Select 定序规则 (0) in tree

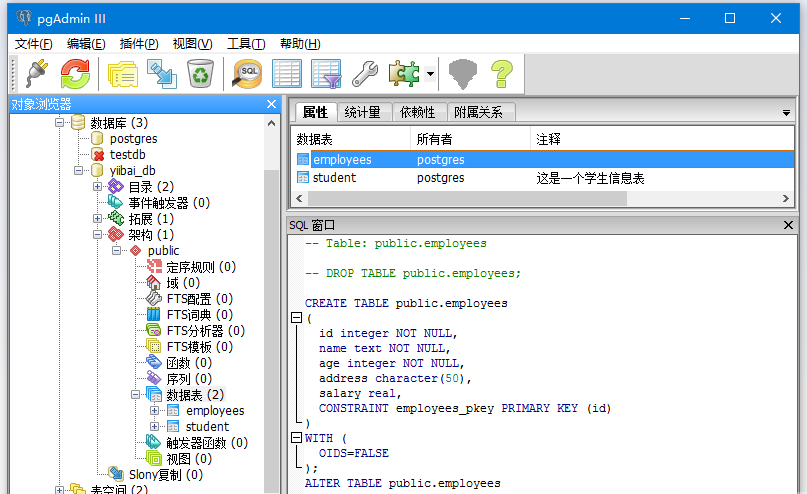point(201,267)
